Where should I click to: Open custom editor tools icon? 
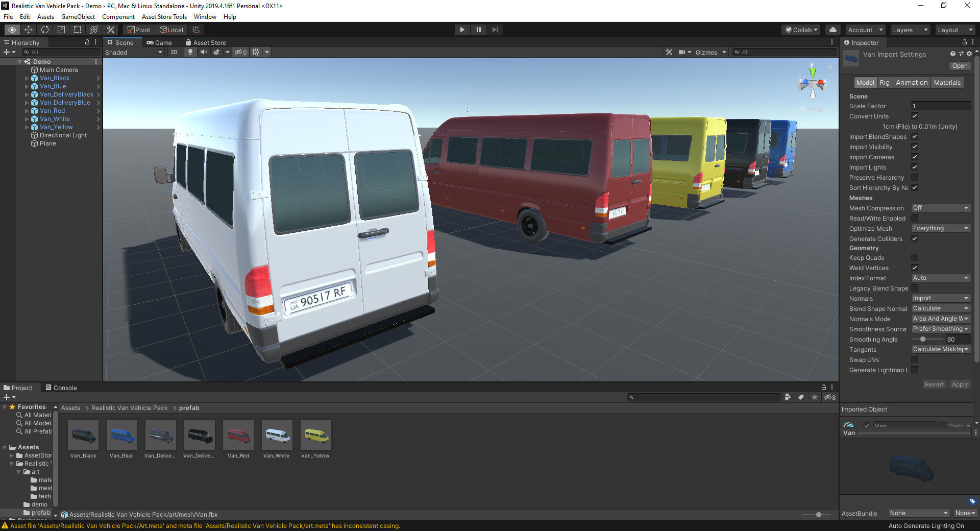click(x=111, y=30)
